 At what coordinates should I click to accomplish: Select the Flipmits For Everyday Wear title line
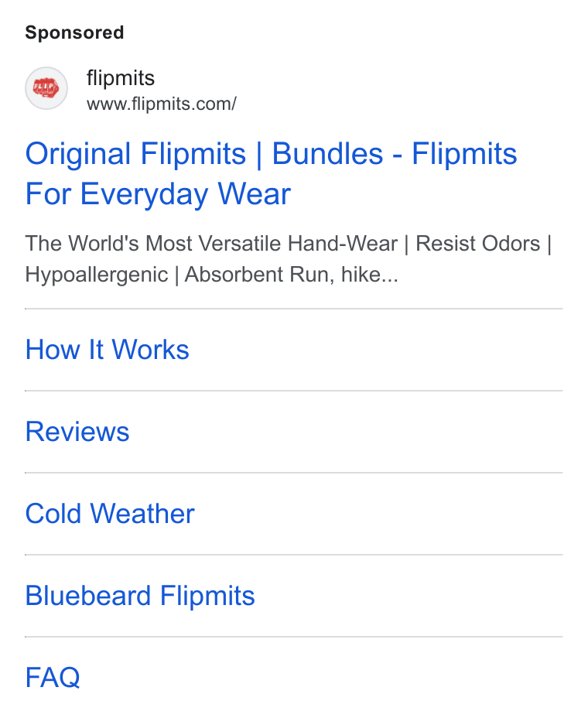pyautogui.click(x=158, y=193)
